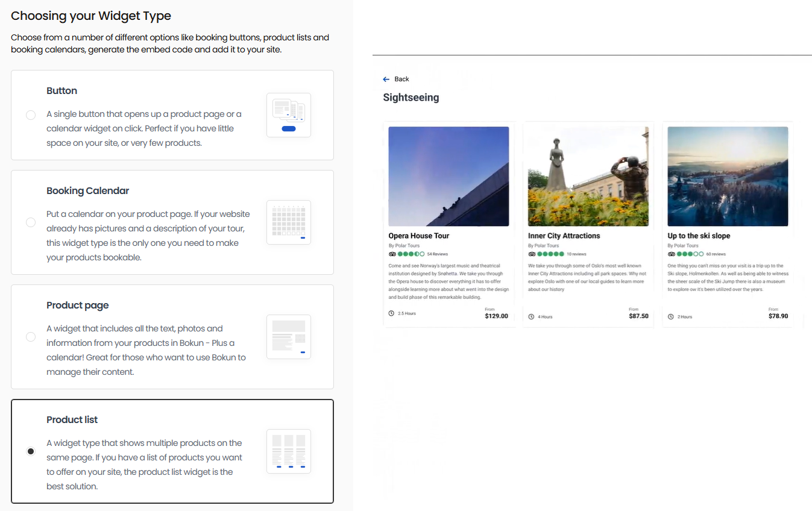Viewport: 812px width, 511px height.
Task: Click the Product page widget illustration icon
Action: click(289, 337)
